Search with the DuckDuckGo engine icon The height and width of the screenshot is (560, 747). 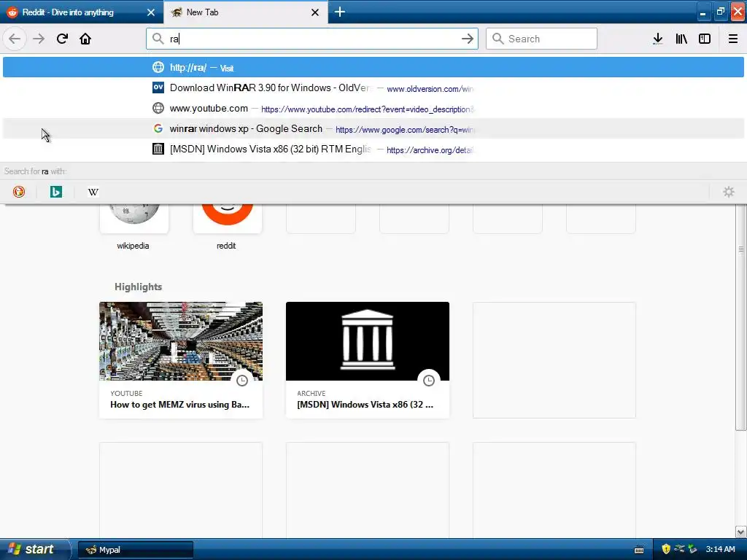19,192
